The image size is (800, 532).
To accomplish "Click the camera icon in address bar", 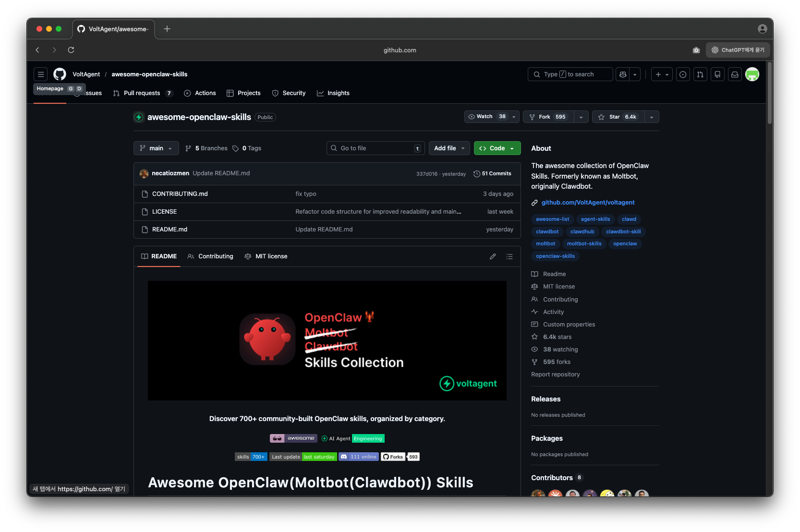I will click(696, 50).
